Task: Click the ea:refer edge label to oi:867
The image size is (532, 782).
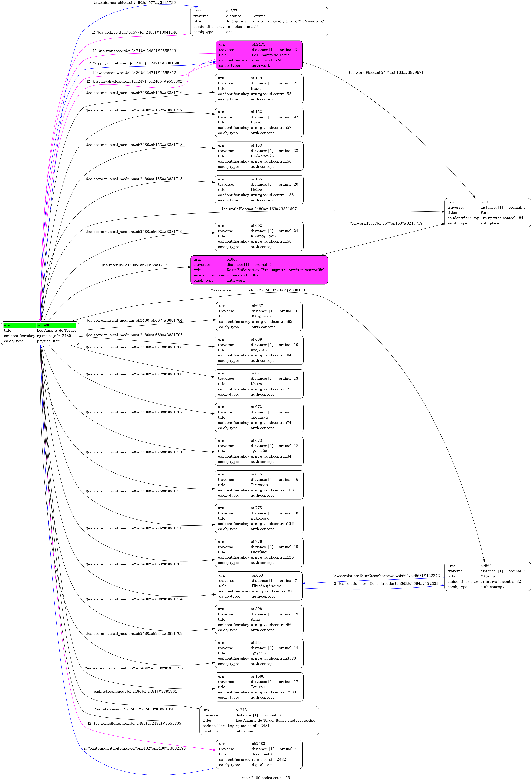Action: tap(134, 265)
